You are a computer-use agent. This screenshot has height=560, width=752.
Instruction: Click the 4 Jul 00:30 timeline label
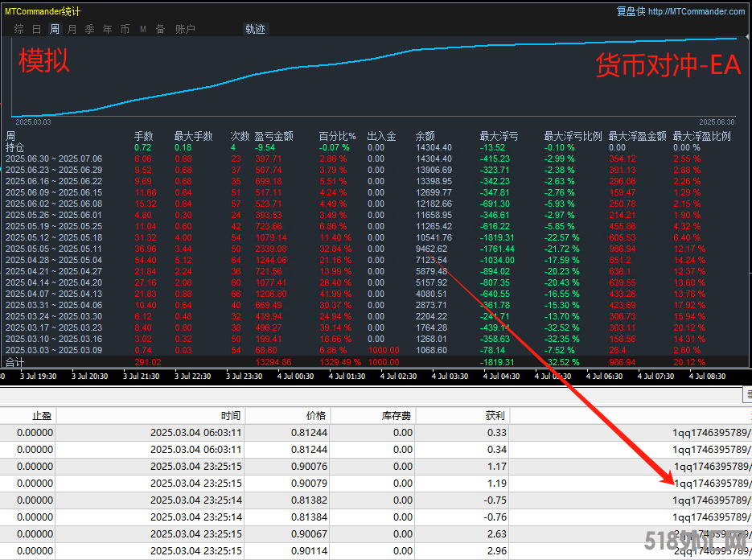(x=295, y=377)
